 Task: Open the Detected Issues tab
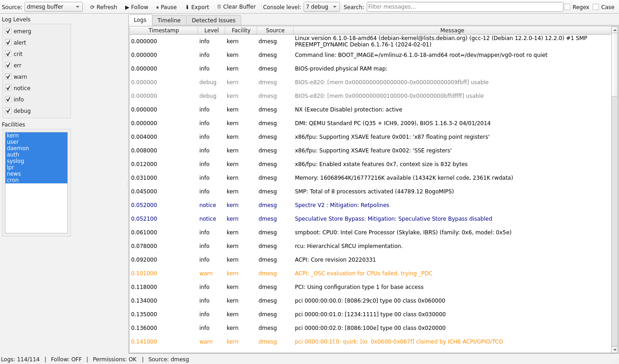[213, 20]
